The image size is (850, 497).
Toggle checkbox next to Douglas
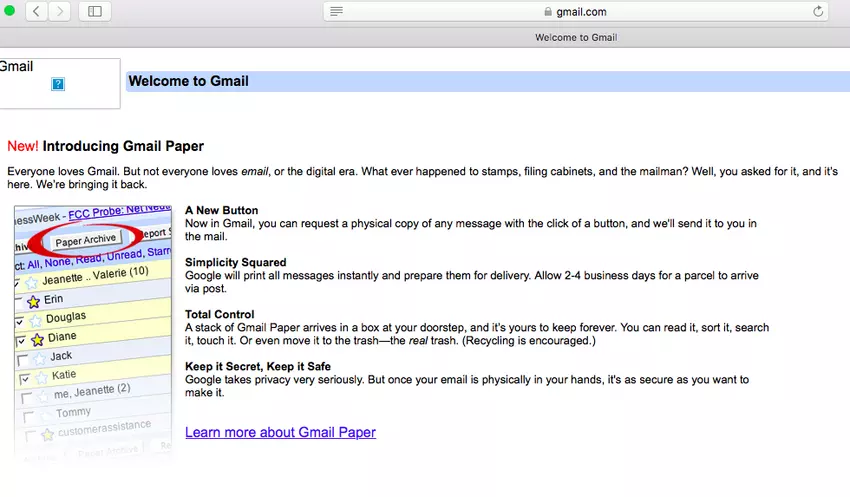coord(20,322)
